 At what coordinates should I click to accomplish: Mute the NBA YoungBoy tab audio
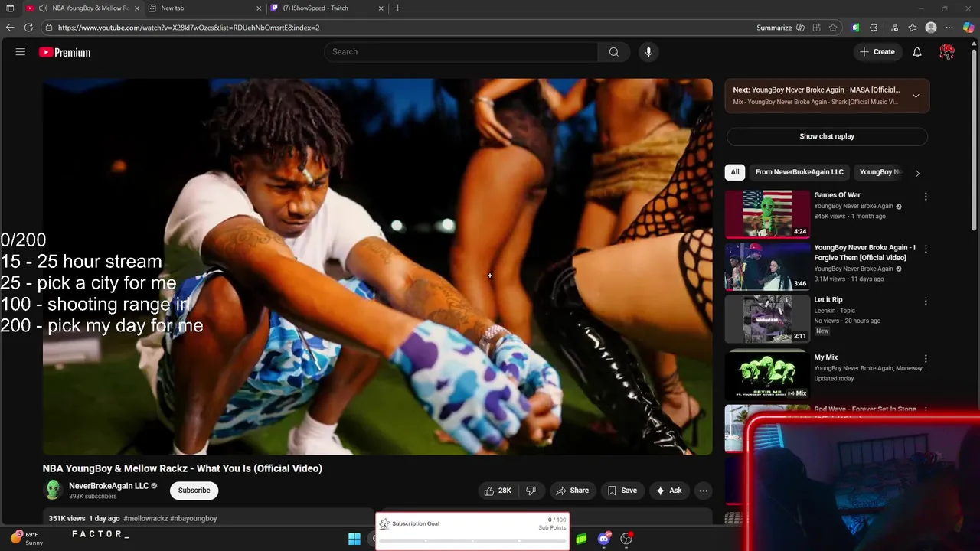[x=43, y=8]
